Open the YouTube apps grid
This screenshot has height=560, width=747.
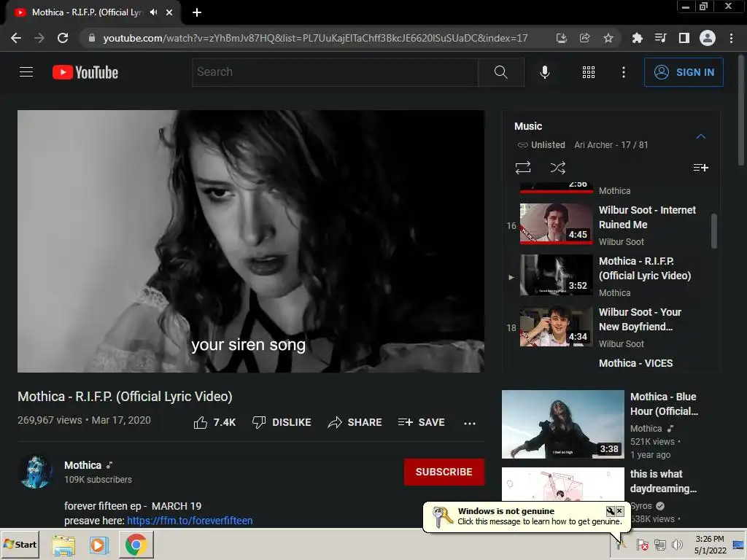[x=589, y=72]
